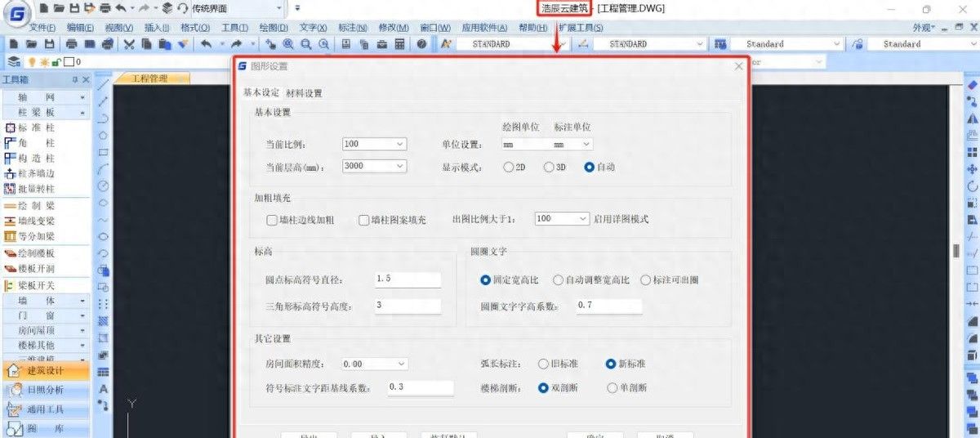980x438 pixels.
Task: Select 标注可出圈 radio option
Action: coord(646,280)
